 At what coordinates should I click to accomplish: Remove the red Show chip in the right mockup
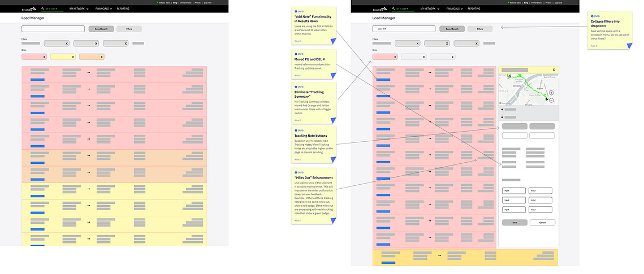tap(395, 57)
